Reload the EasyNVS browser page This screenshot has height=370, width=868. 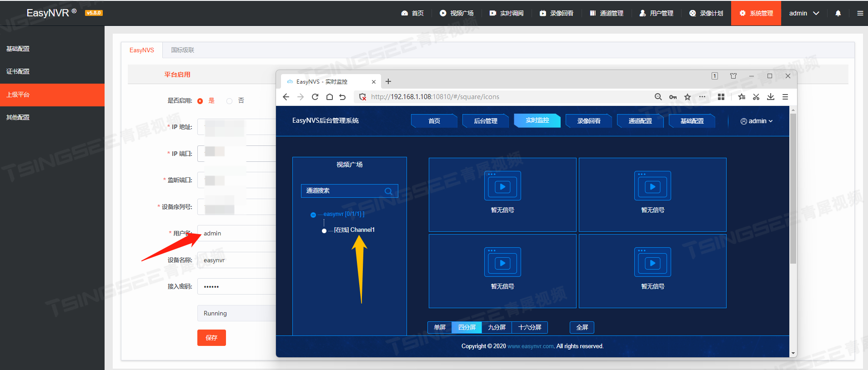pyautogui.click(x=315, y=97)
